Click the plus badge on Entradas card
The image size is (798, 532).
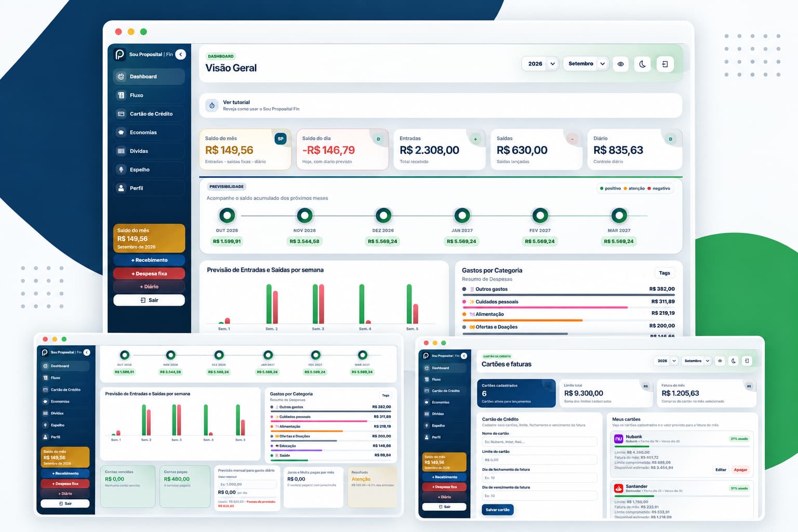tap(475, 139)
